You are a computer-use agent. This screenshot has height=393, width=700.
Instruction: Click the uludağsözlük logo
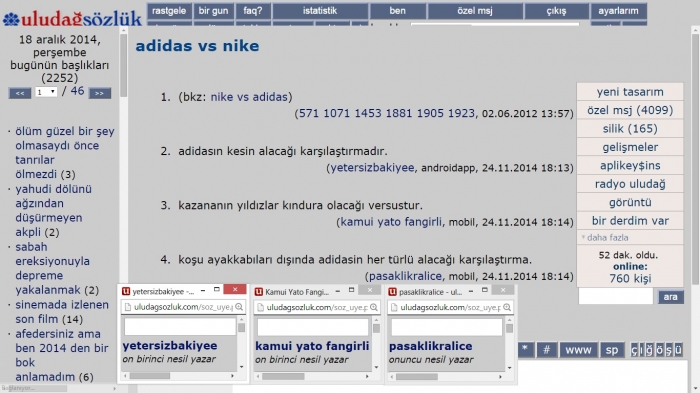pos(72,19)
